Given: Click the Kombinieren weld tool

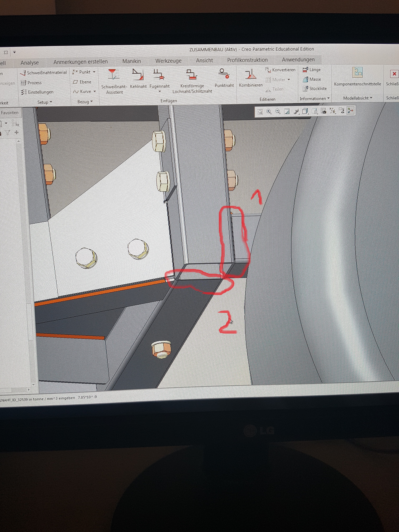Looking at the screenshot, I should click(251, 78).
